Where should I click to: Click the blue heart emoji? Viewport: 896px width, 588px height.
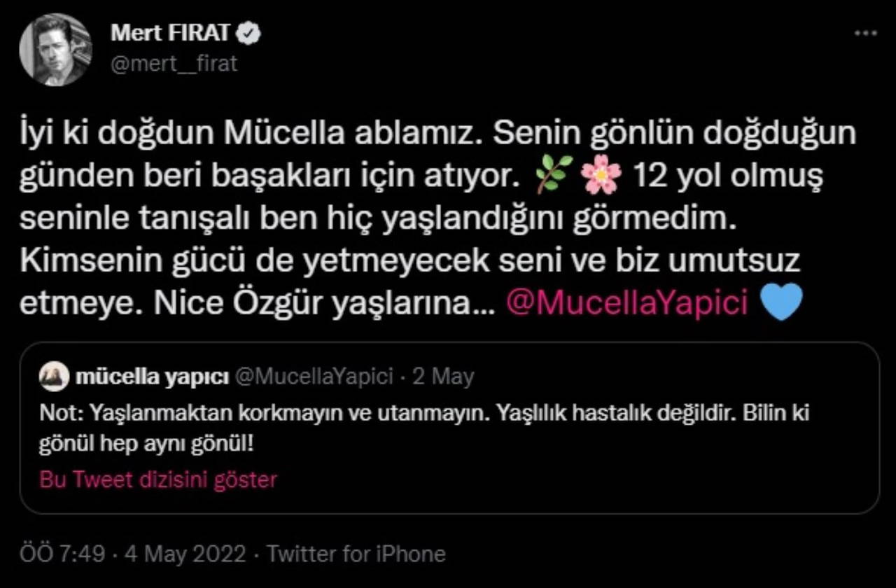[x=780, y=302]
